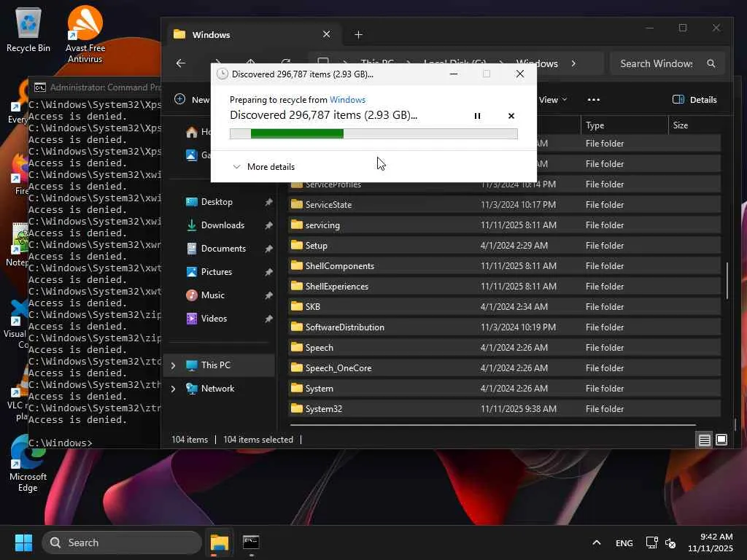This screenshot has width=747, height=560.
Task: Click the taskbar Search box
Action: 122,542
